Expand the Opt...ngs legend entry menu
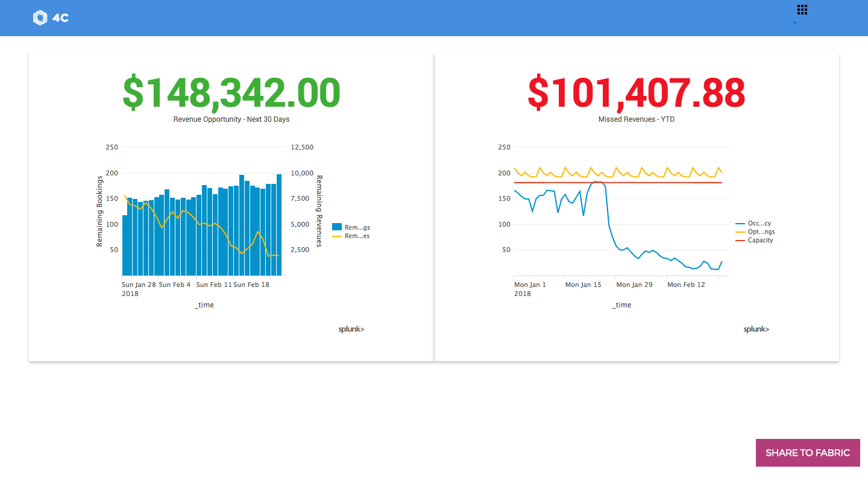The image size is (868, 498). tap(761, 232)
